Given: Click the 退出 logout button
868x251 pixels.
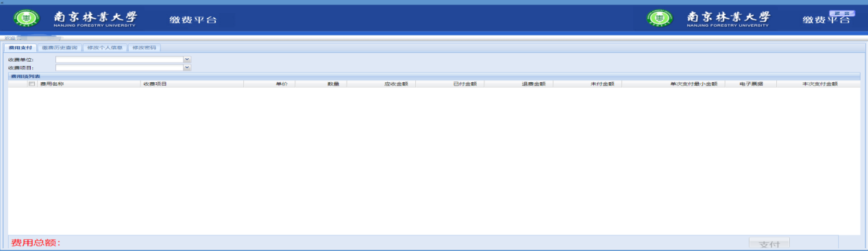Looking at the screenshot, I should [x=843, y=14].
